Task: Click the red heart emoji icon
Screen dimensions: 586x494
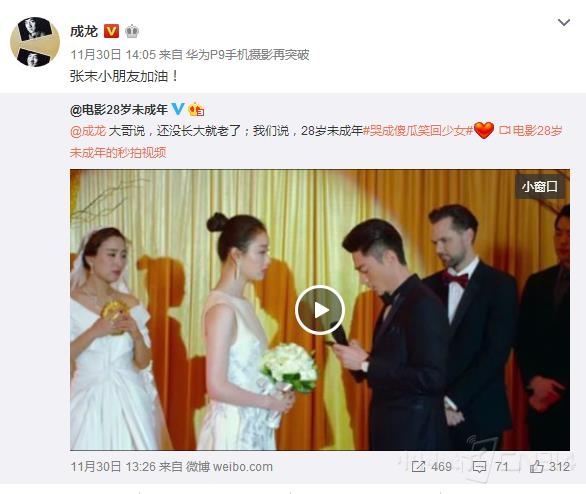Action: [x=484, y=130]
